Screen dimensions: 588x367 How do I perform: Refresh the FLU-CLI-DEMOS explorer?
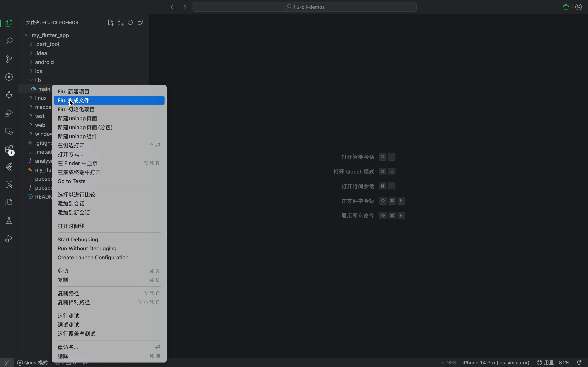[130, 22]
